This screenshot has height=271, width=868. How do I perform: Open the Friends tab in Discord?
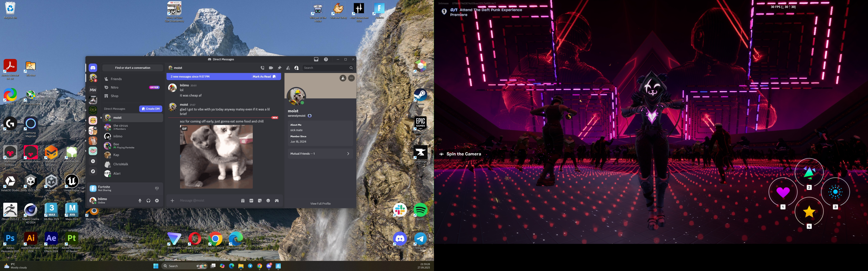tap(116, 79)
